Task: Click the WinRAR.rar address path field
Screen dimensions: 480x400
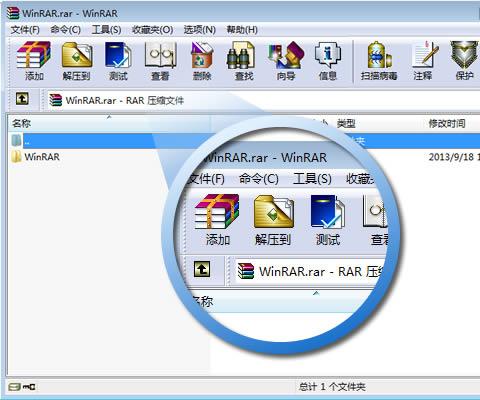Action: click(260, 100)
